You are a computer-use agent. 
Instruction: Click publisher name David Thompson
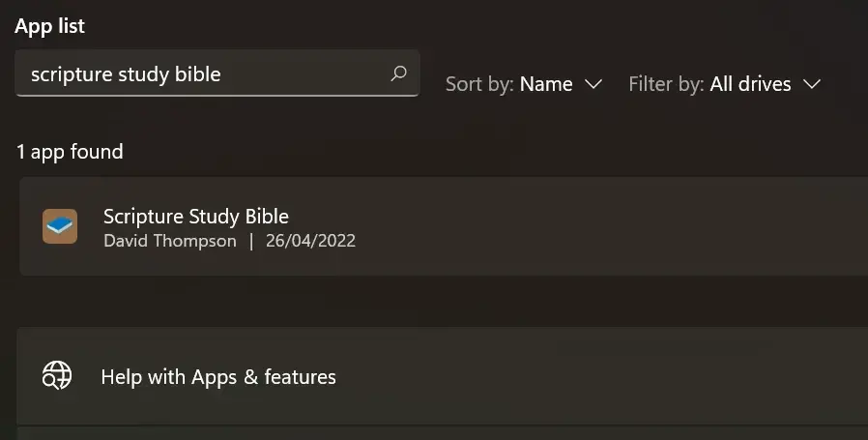coord(170,241)
